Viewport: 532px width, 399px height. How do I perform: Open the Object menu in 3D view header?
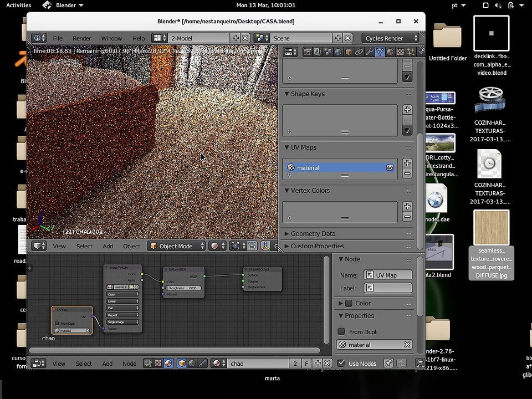(x=132, y=246)
